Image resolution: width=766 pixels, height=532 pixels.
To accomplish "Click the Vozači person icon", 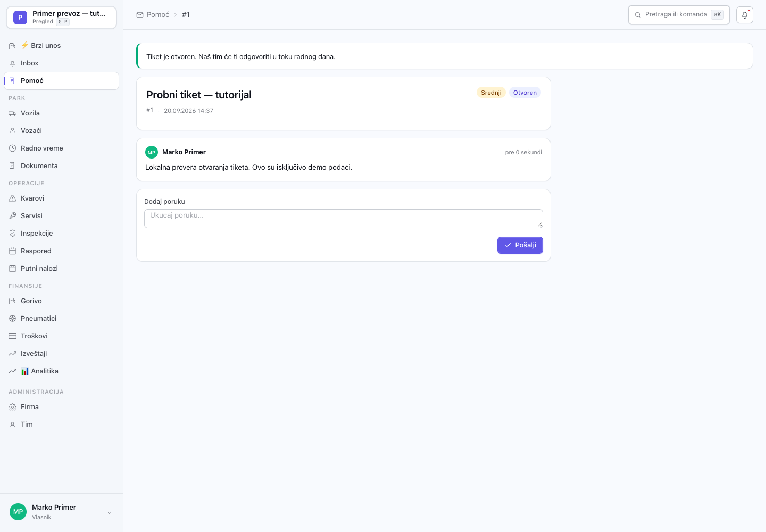I will coord(12,131).
